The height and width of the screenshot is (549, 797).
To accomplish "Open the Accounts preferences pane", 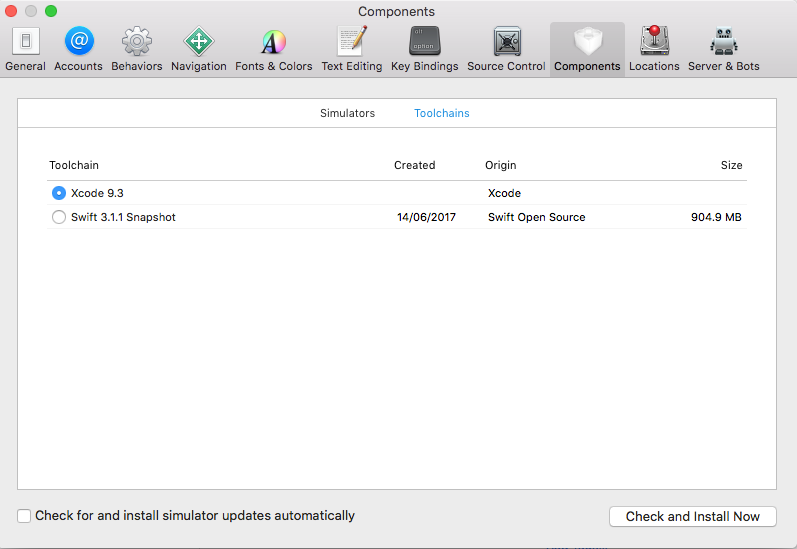I will point(78,49).
